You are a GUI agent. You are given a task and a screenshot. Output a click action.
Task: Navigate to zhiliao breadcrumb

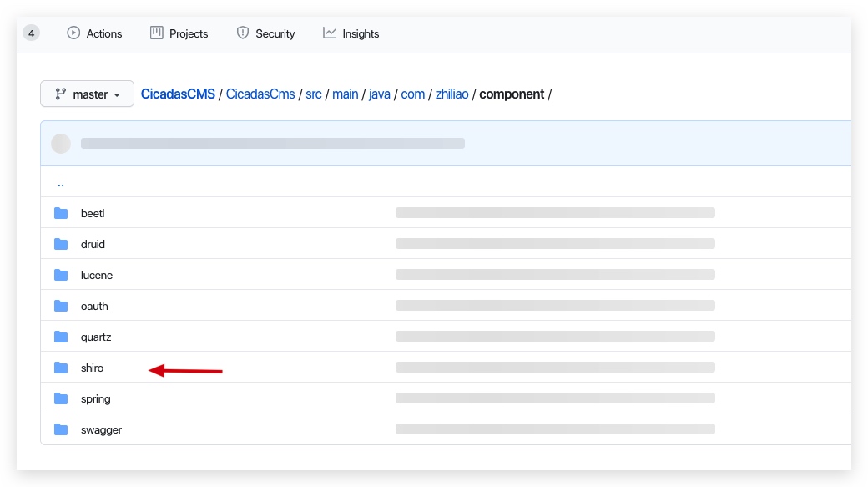tap(452, 94)
